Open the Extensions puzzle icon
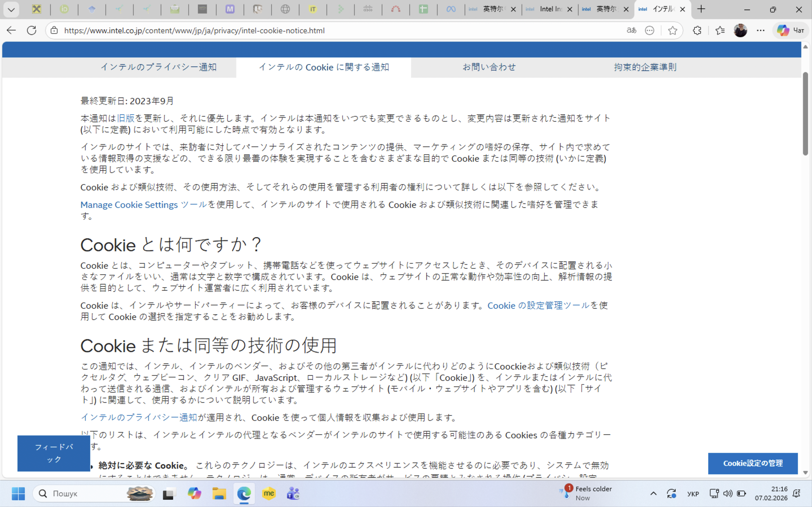The width and height of the screenshot is (812, 507). pyautogui.click(x=697, y=30)
